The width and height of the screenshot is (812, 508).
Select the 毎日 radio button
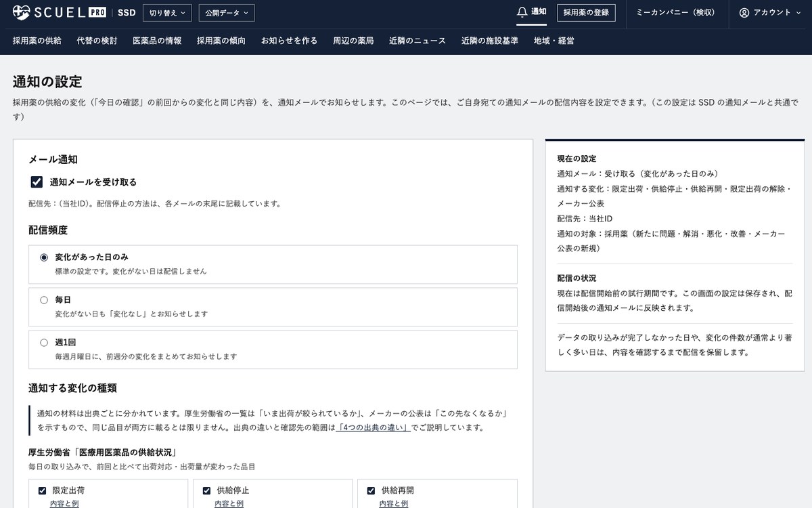(x=44, y=299)
